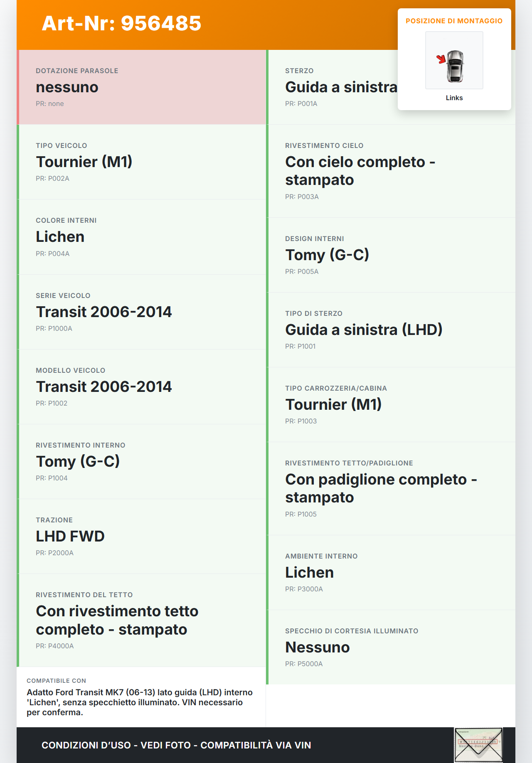The width and height of the screenshot is (532, 763).
Task: Click the Serie Veicolo Transit 2006-2014 entry
Action: pos(142,312)
